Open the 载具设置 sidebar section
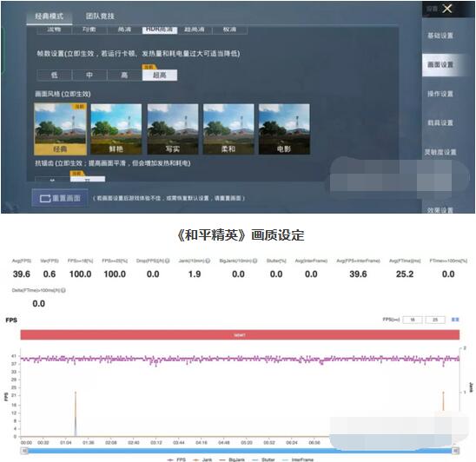476x462 pixels. pyautogui.click(x=440, y=122)
